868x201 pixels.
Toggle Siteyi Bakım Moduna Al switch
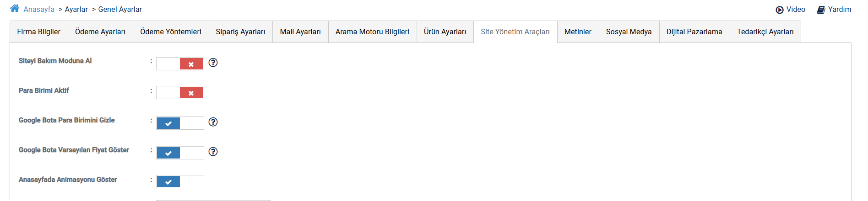pyautogui.click(x=180, y=64)
